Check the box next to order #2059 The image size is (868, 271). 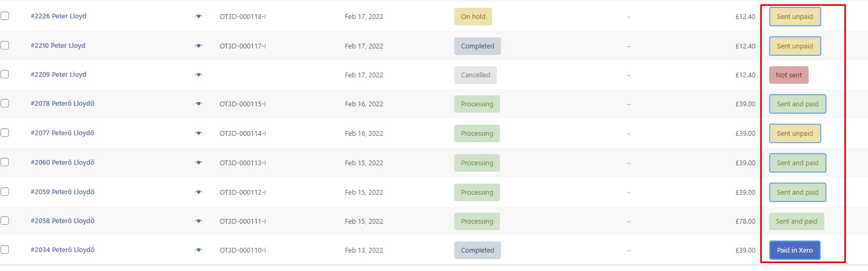[5, 192]
